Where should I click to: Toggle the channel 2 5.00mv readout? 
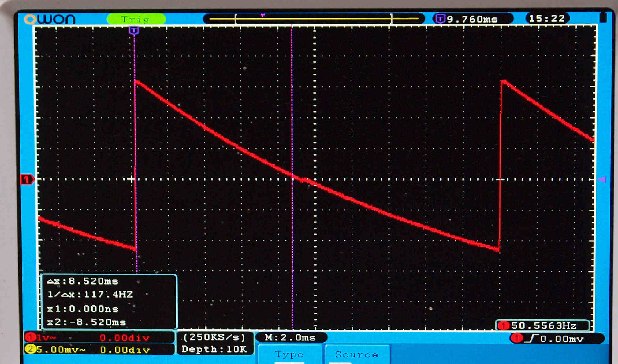[61, 349]
